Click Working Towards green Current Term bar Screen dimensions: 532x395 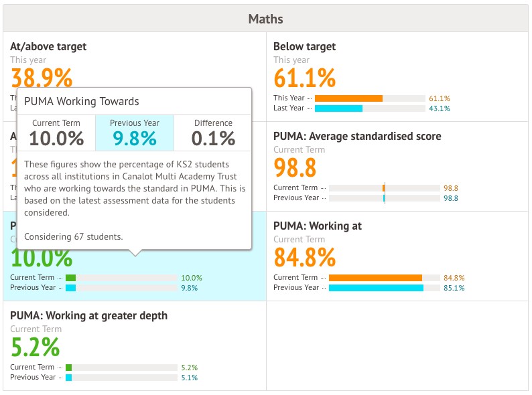click(70, 278)
